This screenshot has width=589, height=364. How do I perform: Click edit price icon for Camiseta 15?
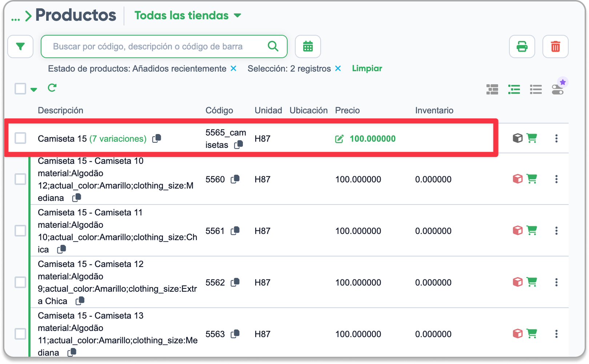coord(339,139)
